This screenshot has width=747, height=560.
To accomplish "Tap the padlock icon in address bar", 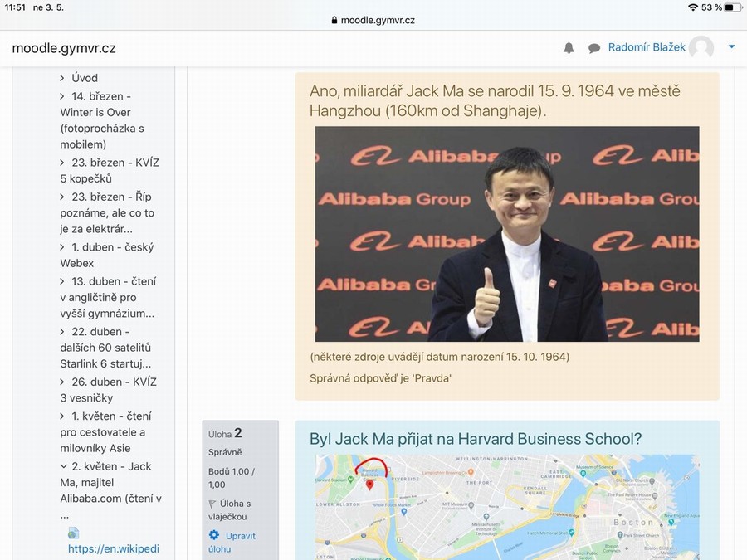I will 334,21.
